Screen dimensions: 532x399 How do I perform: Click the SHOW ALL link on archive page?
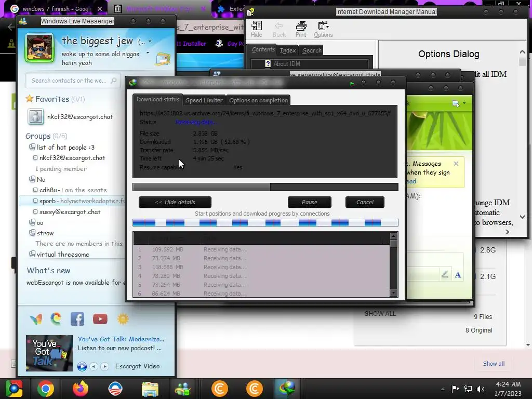coord(380,313)
